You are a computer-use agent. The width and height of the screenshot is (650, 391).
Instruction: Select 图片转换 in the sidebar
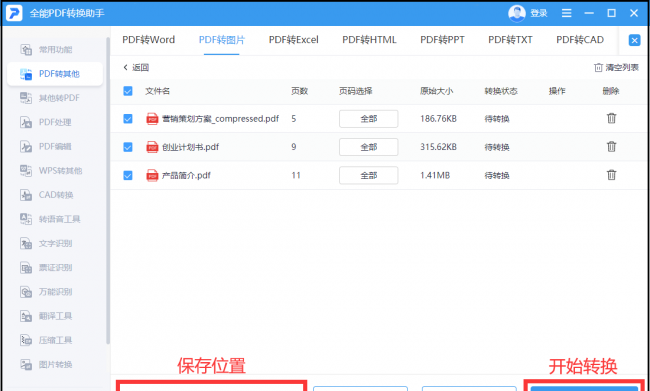point(46,364)
